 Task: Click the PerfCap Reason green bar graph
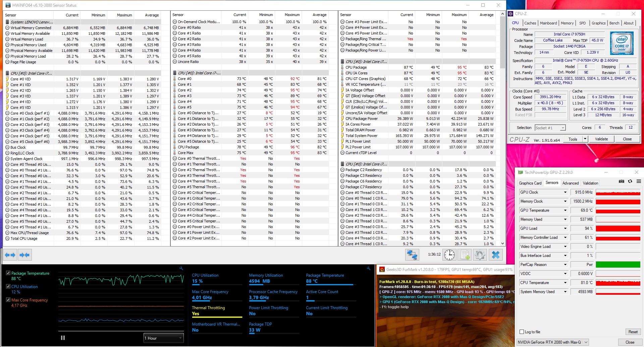(618, 265)
